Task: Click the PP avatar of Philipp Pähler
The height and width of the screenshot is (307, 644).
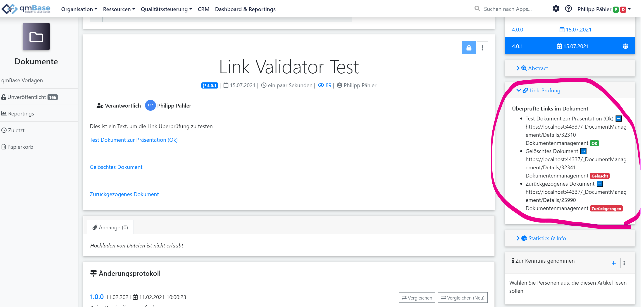Action: [x=150, y=105]
